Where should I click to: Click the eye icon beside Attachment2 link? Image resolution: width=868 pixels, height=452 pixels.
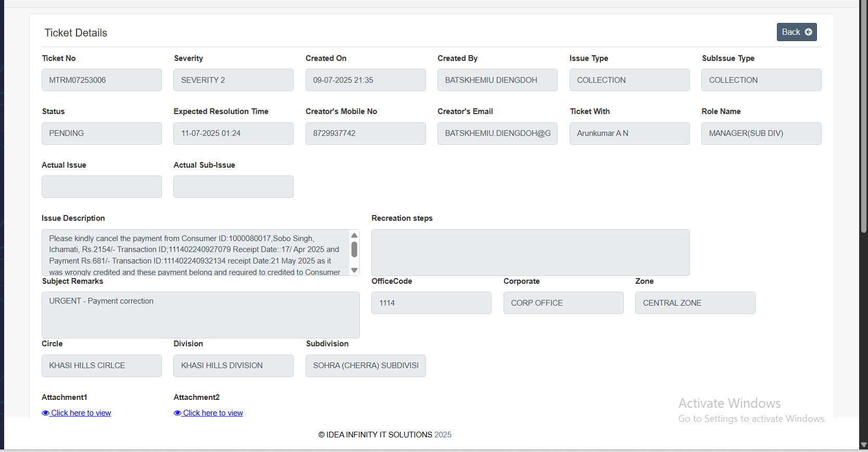pos(178,413)
